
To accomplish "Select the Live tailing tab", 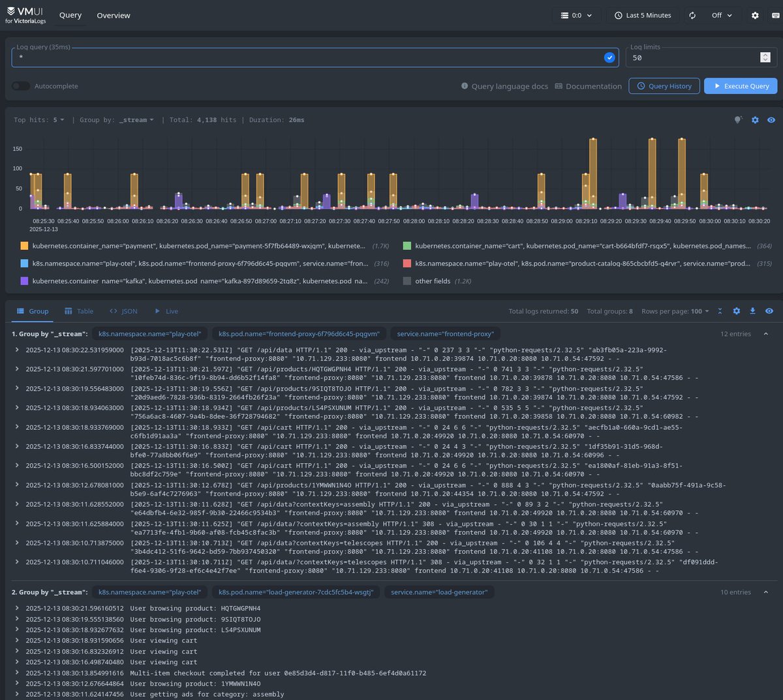I will coord(166,311).
